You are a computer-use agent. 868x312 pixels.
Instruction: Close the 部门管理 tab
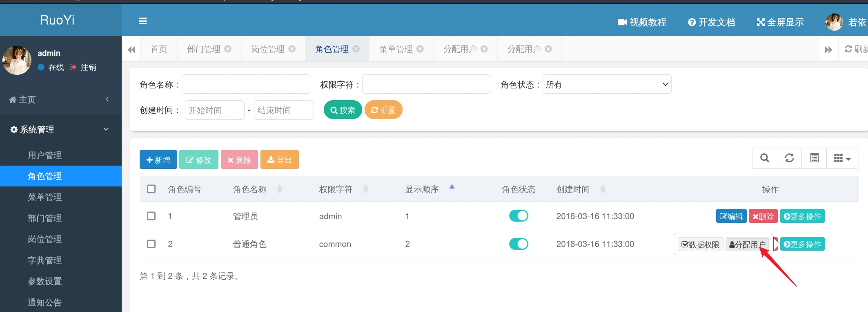pos(228,49)
